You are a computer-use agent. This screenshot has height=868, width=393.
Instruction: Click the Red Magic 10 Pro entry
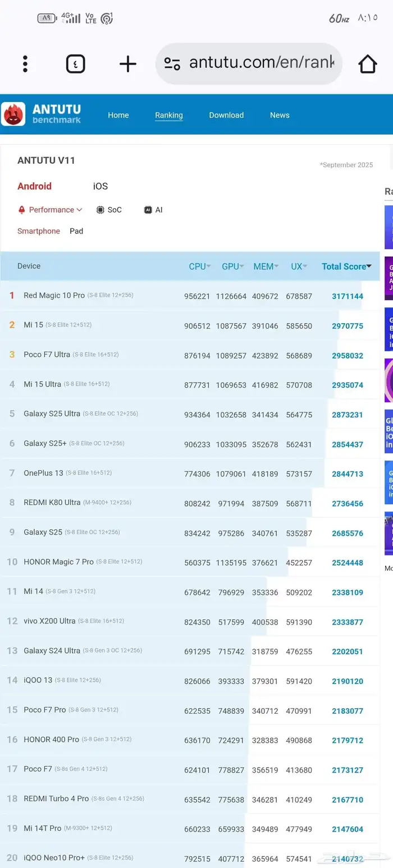click(54, 295)
